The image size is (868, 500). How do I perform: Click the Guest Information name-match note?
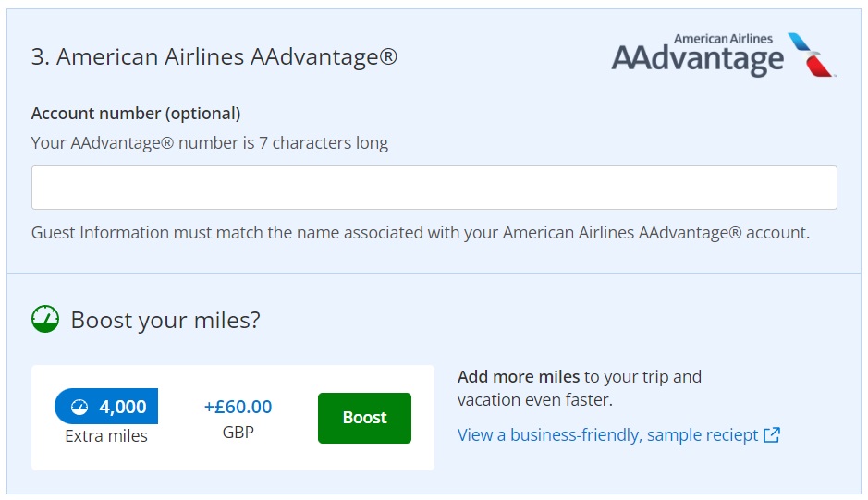[420, 233]
